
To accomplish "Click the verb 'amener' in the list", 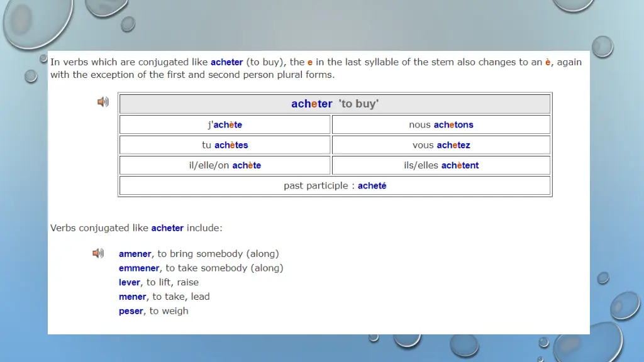I will click(x=135, y=254).
